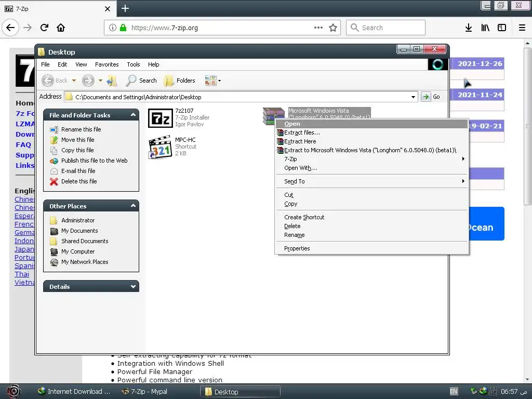Click the Go button beside address

point(431,97)
